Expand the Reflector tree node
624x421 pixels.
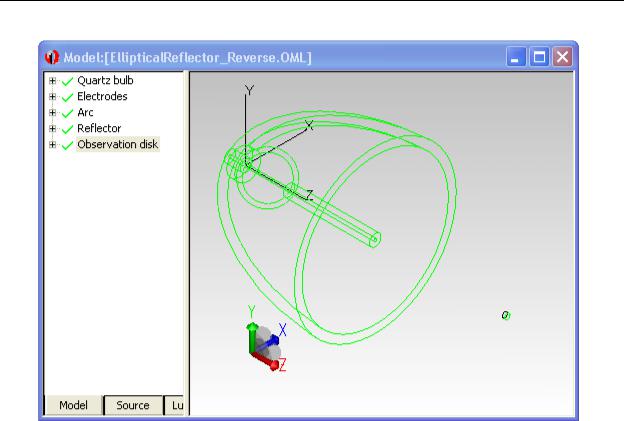click(x=52, y=129)
